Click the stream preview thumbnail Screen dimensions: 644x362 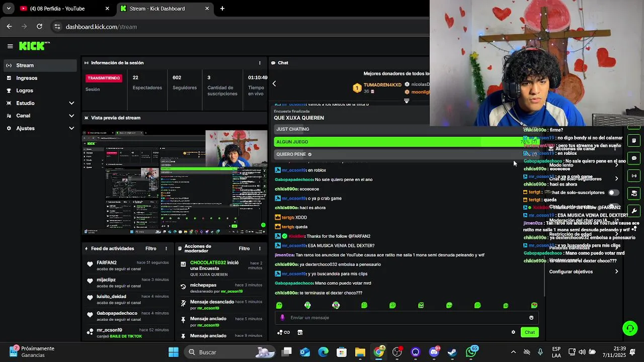(175, 183)
